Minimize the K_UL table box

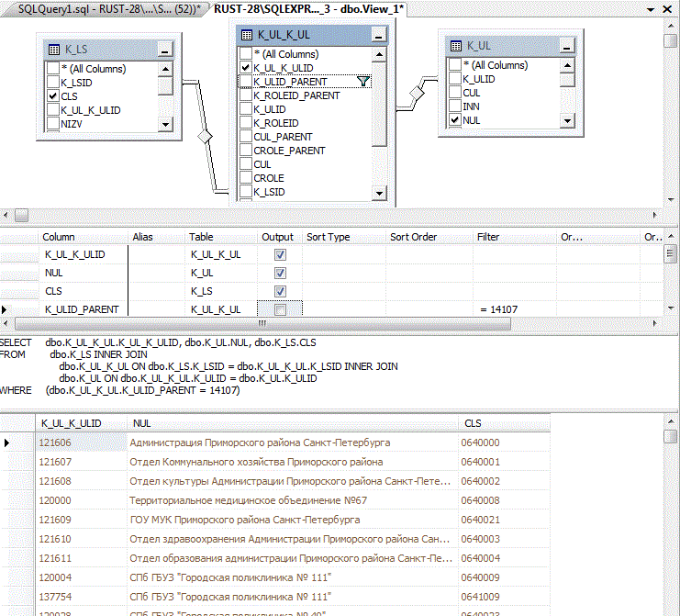click(x=566, y=46)
